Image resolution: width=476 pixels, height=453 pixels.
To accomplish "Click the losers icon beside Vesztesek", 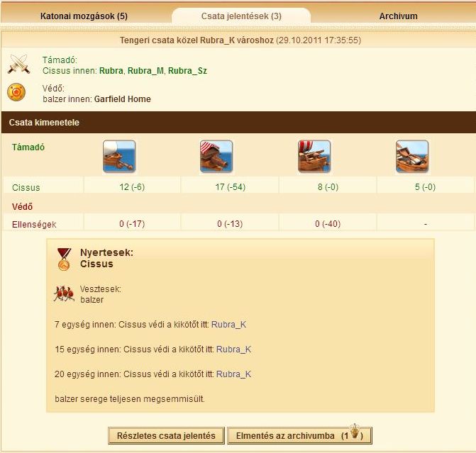I will click(65, 293).
